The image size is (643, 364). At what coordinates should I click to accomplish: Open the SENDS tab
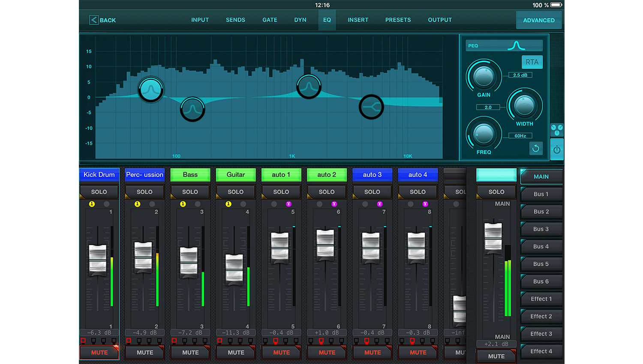pos(235,20)
